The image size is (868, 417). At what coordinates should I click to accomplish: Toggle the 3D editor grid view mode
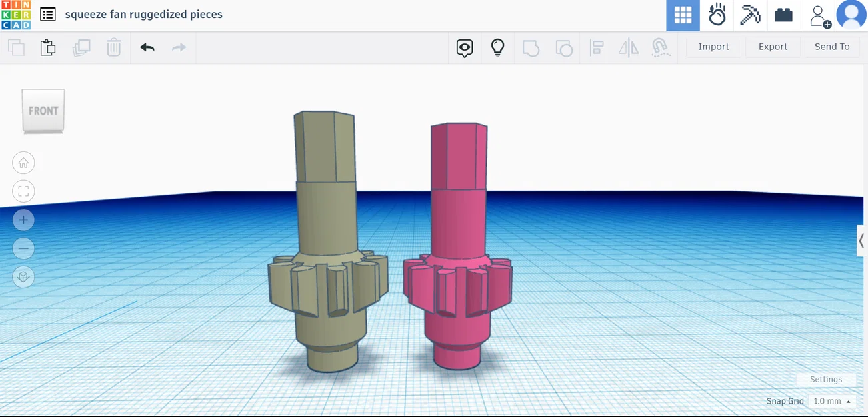pos(683,15)
